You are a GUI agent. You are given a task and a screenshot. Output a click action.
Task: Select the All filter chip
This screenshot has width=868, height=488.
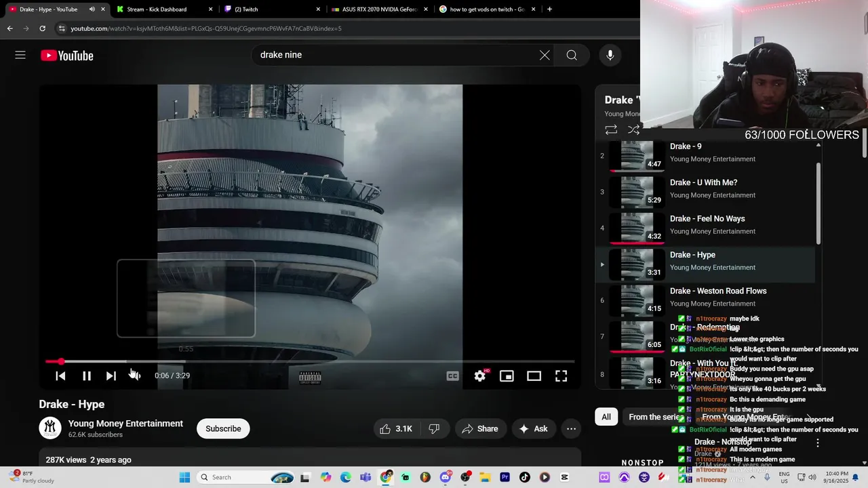click(x=606, y=417)
